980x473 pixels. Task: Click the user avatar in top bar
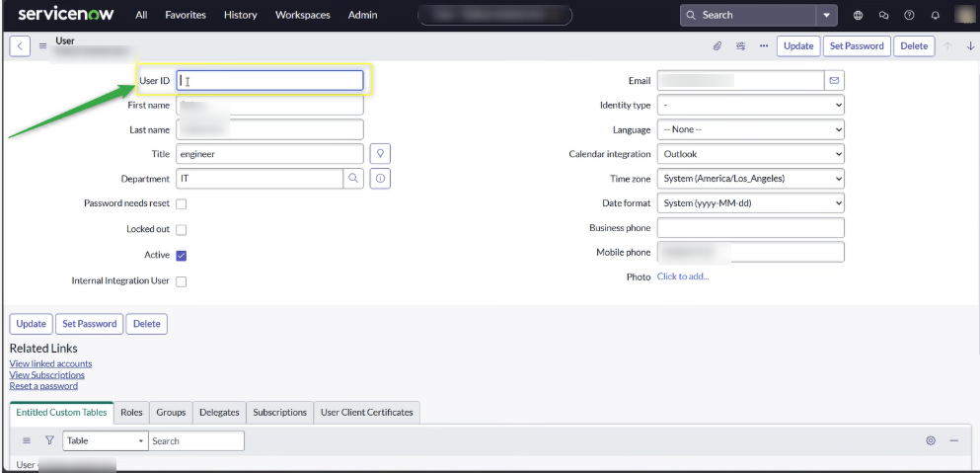tap(965, 15)
